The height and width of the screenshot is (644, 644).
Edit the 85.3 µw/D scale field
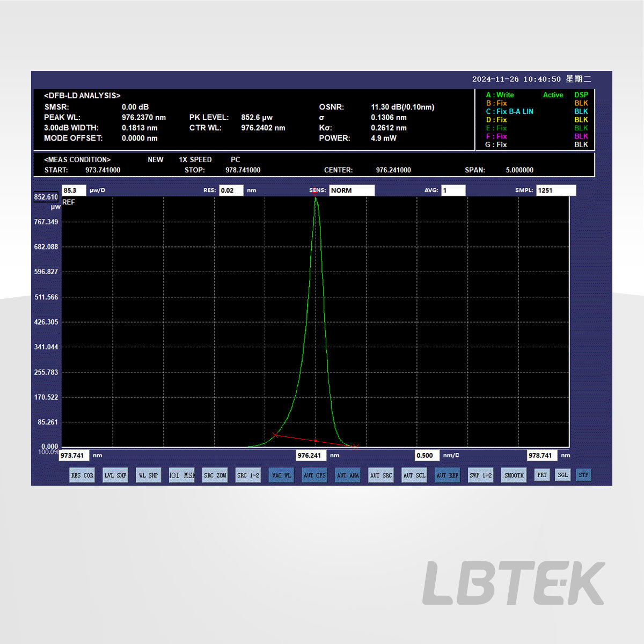(x=74, y=191)
